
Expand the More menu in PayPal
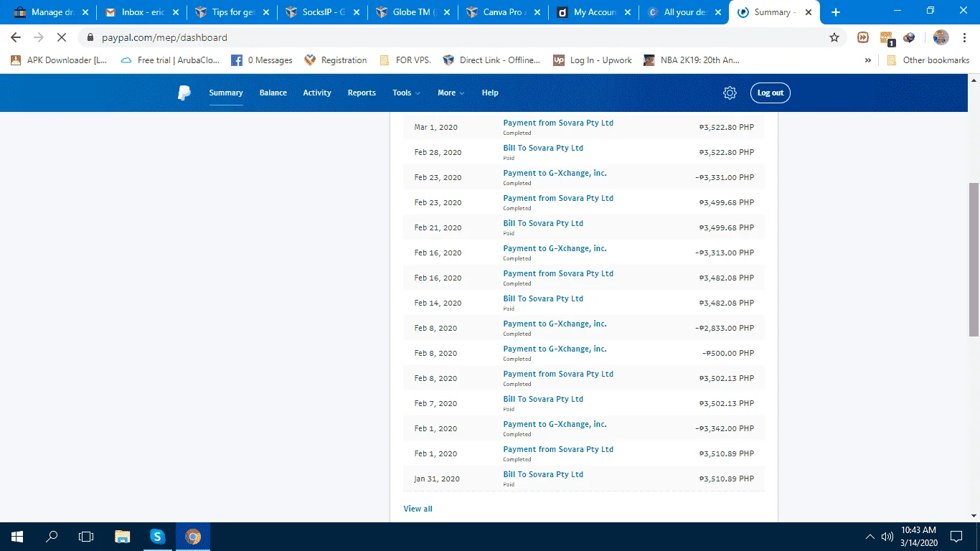pyautogui.click(x=451, y=93)
